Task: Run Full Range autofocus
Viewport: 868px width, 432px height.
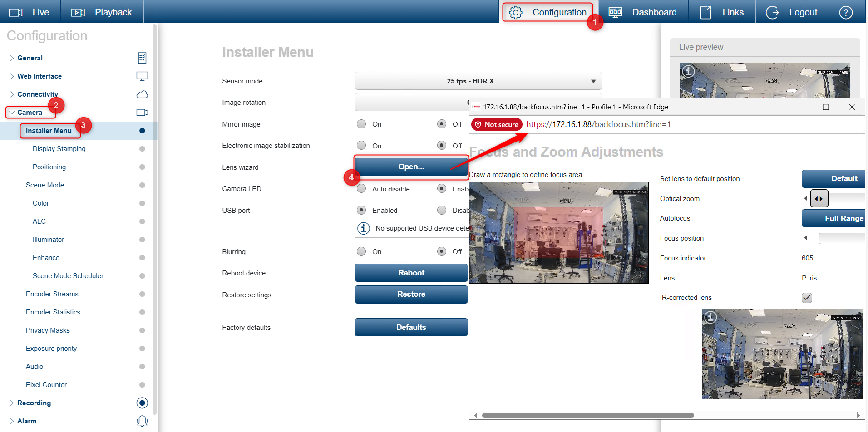Action: click(833, 218)
